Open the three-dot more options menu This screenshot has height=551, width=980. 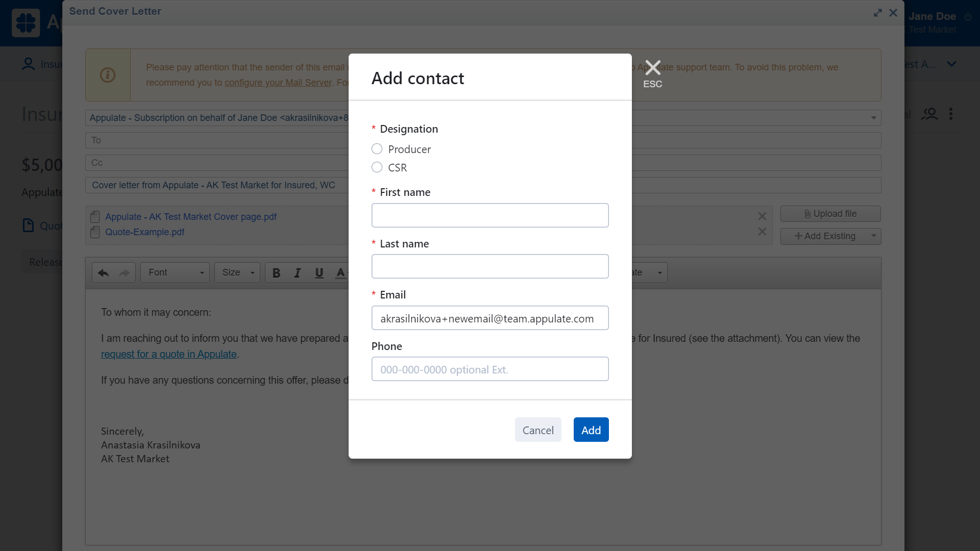point(950,114)
